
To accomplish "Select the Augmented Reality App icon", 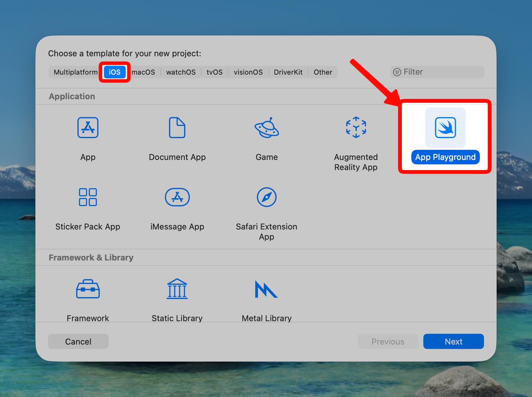I will pyautogui.click(x=356, y=128).
